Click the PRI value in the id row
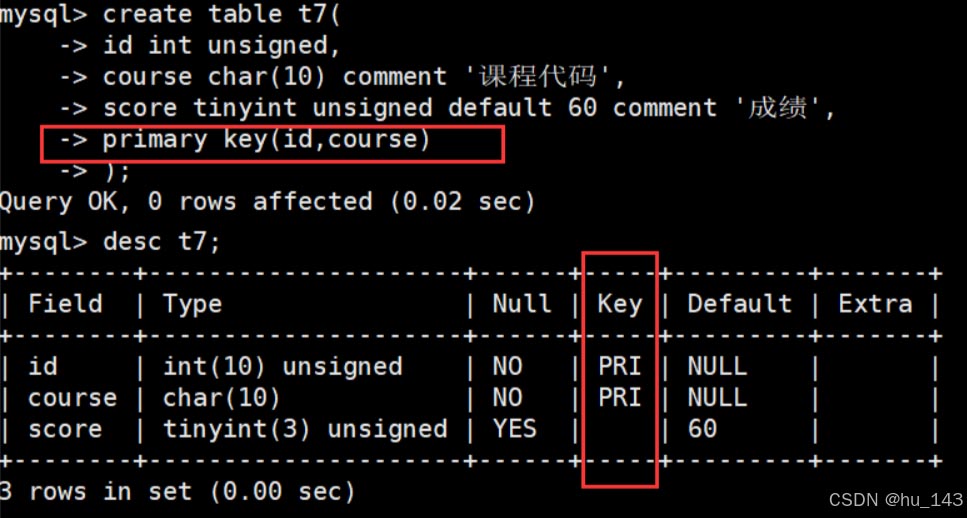 coord(620,367)
